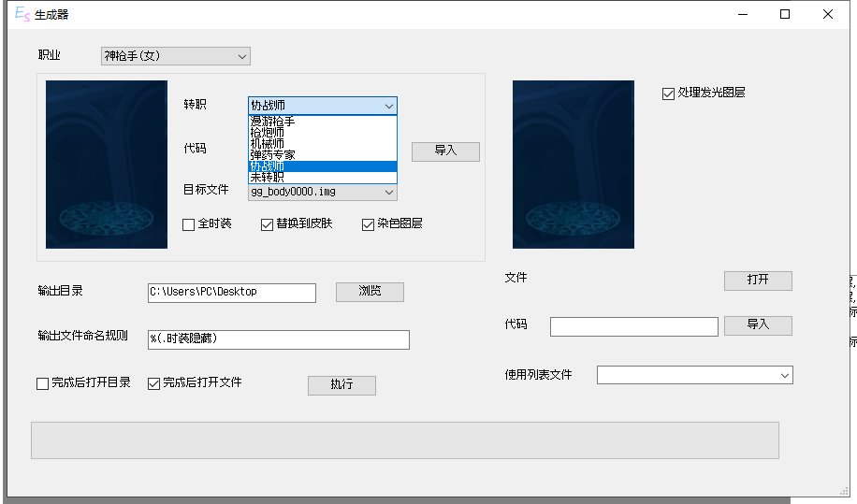The height and width of the screenshot is (504, 857).
Task: Select 未转职 option in list
Action: pos(323,178)
